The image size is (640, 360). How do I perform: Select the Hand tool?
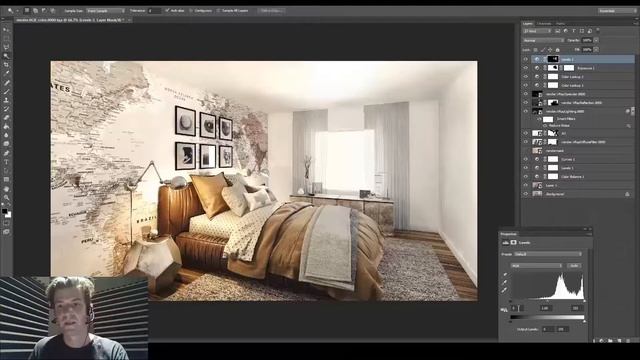pos(6,189)
